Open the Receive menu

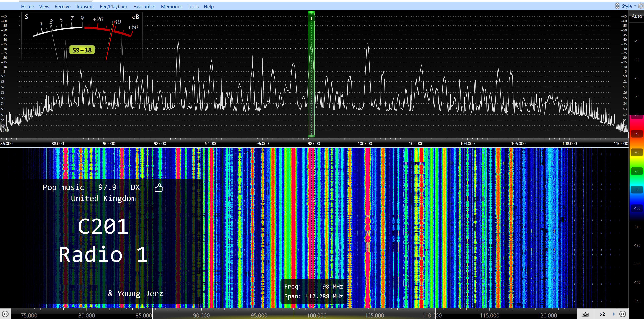pyautogui.click(x=63, y=7)
